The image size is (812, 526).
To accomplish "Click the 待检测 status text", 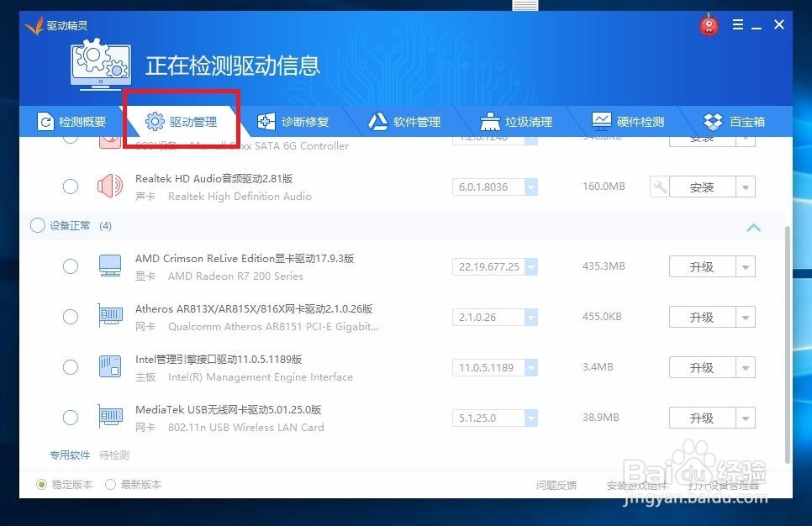I will (x=114, y=455).
